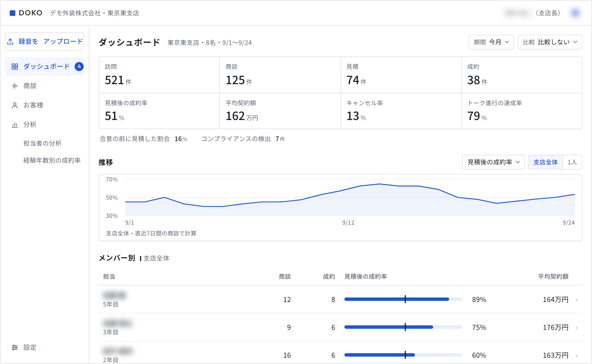Click the 164万円 cell
The image size is (592, 364).
556,300
